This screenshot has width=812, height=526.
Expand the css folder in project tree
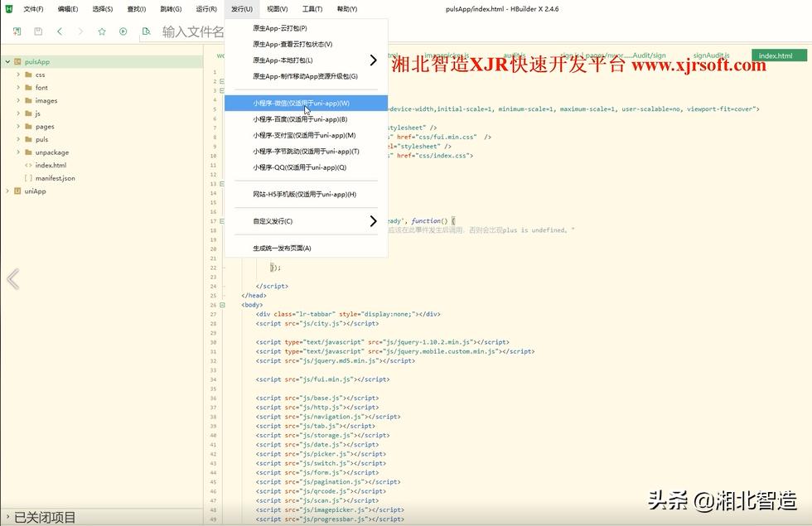pos(17,74)
